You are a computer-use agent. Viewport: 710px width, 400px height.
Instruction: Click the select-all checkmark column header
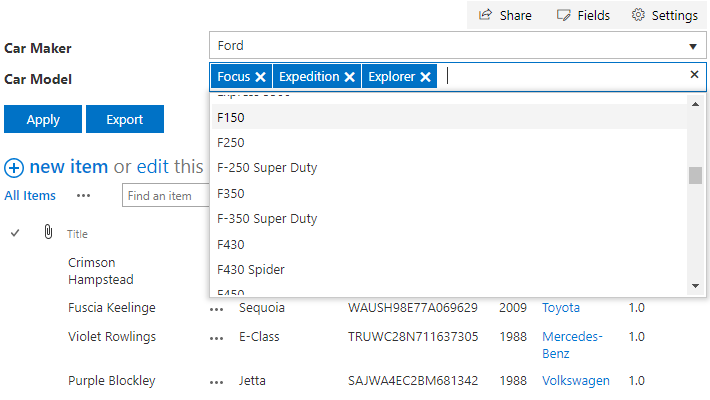coord(15,233)
